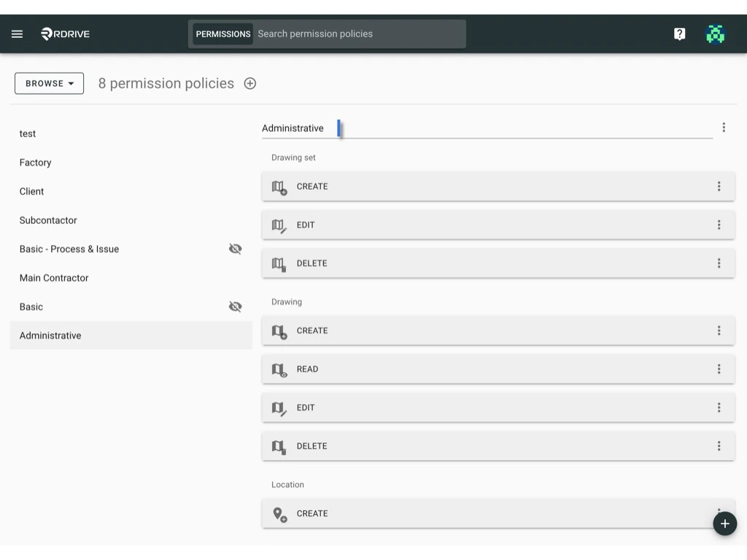Select the Location CREATE pin icon
The height and width of the screenshot is (560, 747).
tap(278, 513)
